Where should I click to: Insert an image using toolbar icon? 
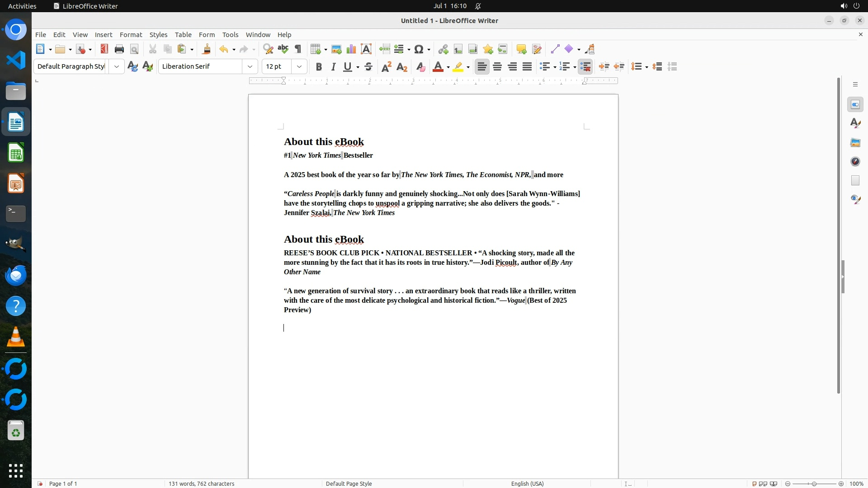pos(336,49)
